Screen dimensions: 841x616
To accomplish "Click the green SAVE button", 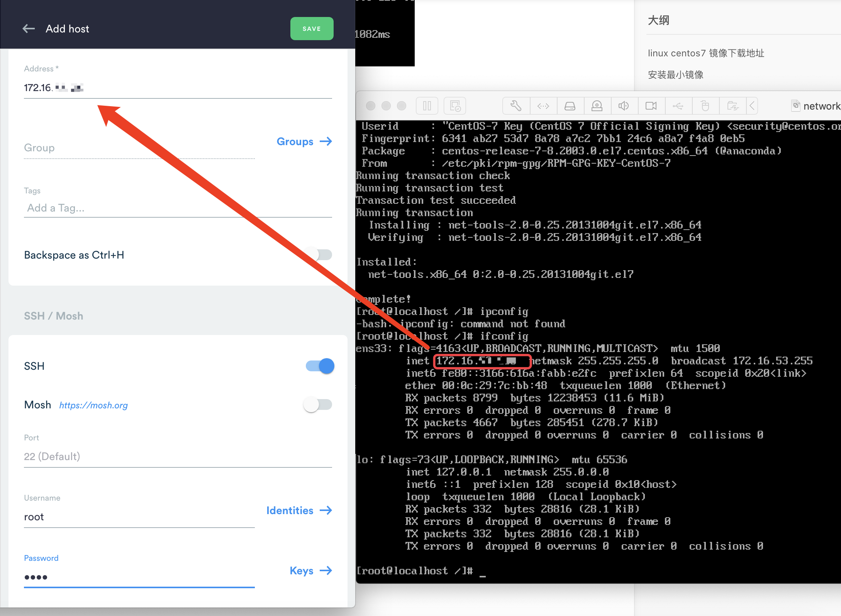I will click(312, 29).
